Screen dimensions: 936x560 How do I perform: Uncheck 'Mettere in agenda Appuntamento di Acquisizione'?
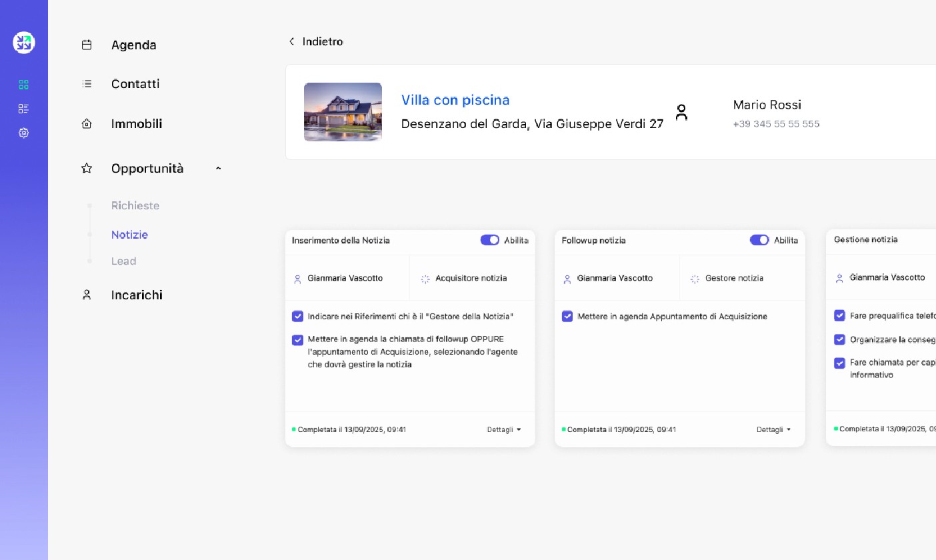point(567,317)
